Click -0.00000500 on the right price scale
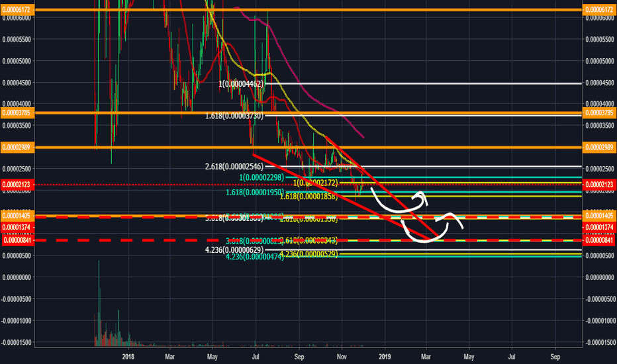This screenshot has width=617, height=364. 599,299
